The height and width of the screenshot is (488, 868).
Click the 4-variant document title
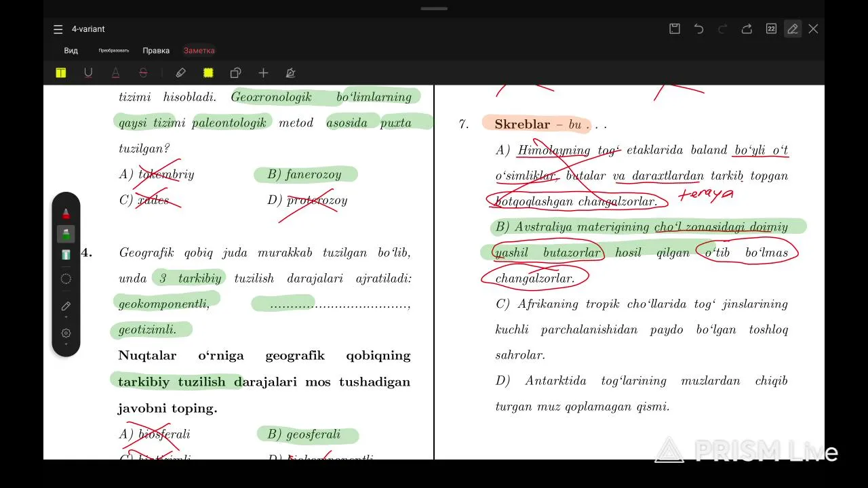click(88, 29)
